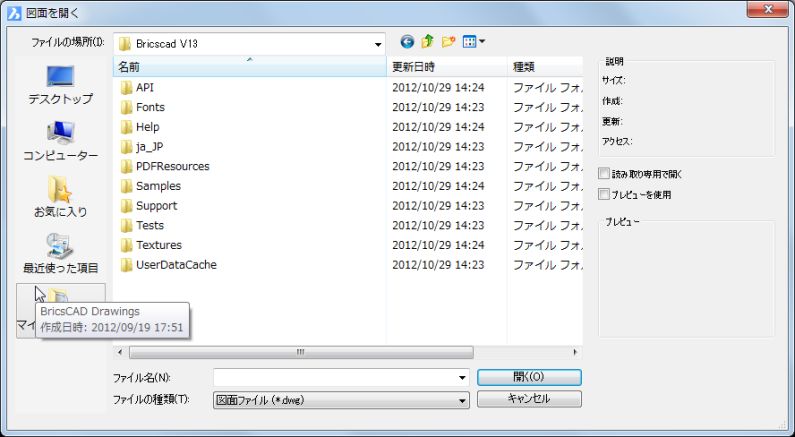The image size is (795, 437).
Task: Select the ja_JP folder icon
Action: tap(126, 147)
